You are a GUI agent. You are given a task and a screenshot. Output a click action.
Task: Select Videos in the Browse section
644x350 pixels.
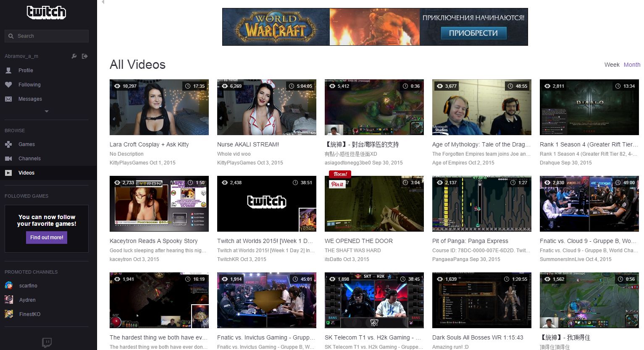(26, 173)
